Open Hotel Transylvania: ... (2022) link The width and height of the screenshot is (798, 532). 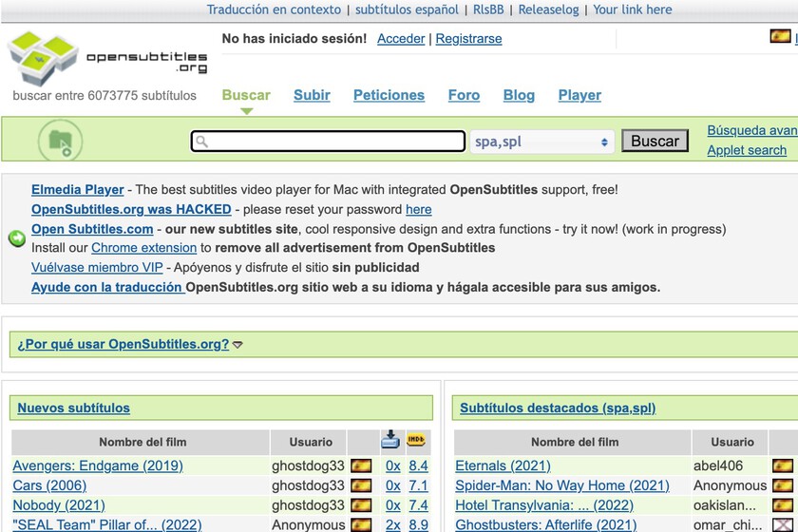pos(544,505)
